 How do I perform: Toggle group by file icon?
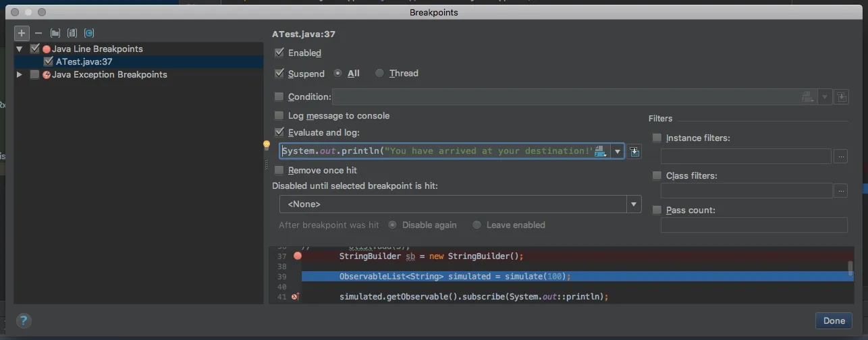point(72,33)
